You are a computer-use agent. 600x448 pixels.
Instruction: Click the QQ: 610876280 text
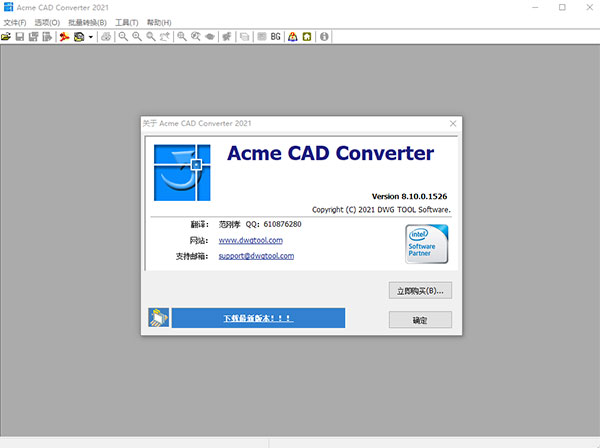(273, 224)
